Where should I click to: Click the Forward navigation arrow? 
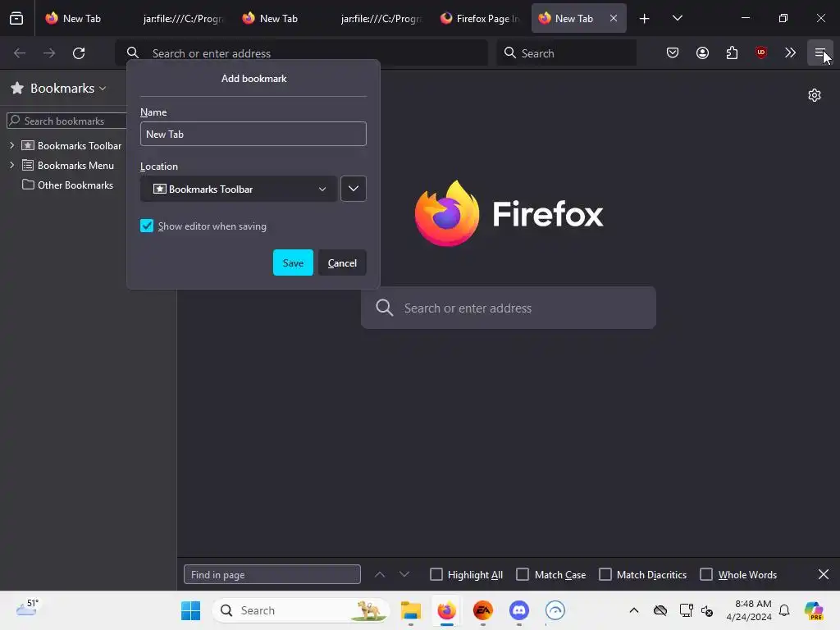click(x=49, y=53)
